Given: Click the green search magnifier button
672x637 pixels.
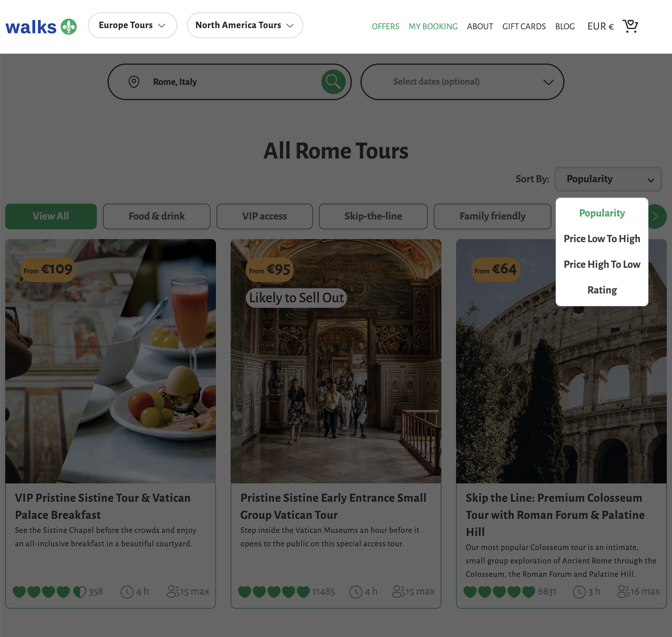Looking at the screenshot, I should tap(333, 82).
